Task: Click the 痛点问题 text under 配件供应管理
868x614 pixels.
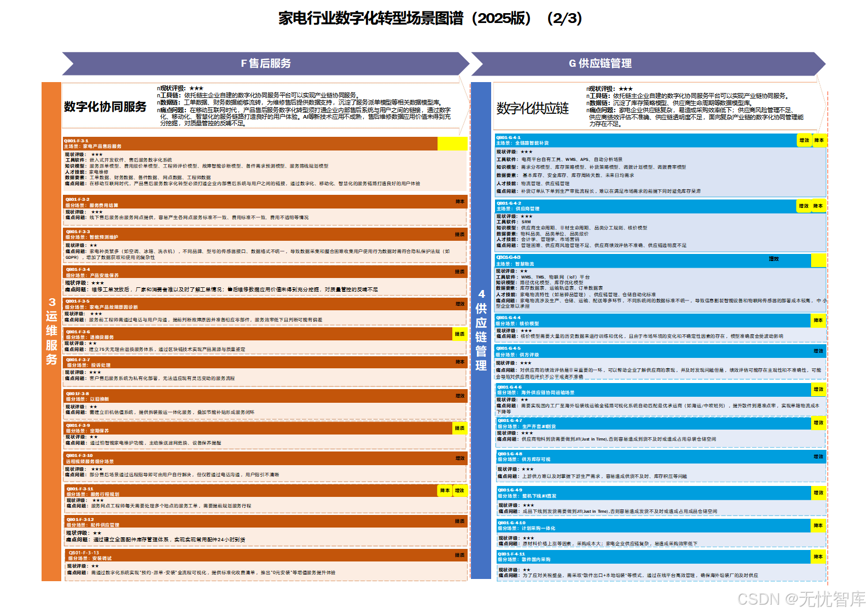Action: [156, 540]
